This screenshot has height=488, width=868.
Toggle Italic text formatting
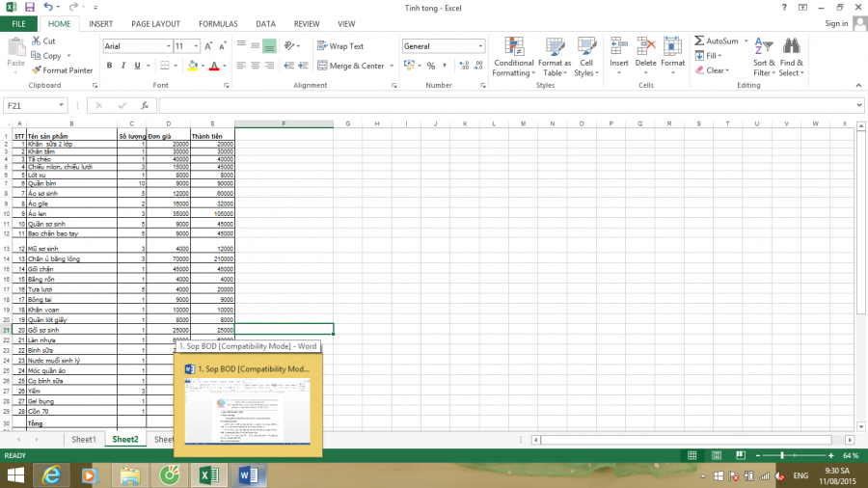click(x=122, y=66)
